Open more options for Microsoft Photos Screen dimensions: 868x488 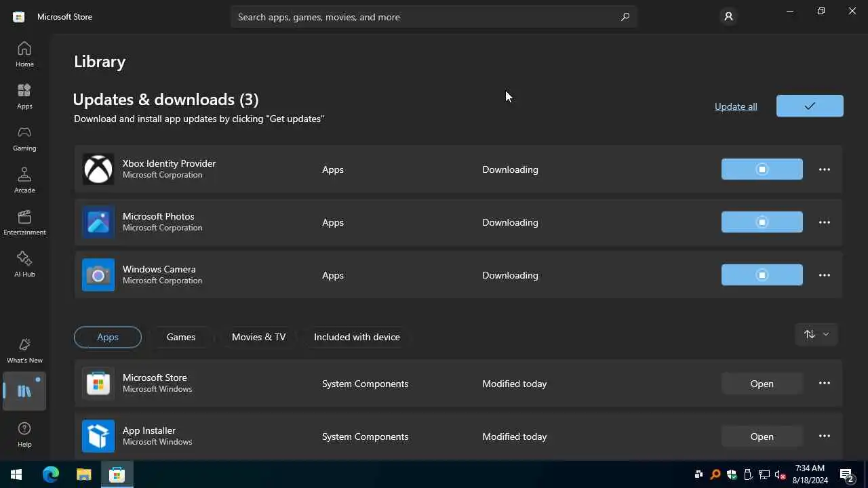(824, 222)
